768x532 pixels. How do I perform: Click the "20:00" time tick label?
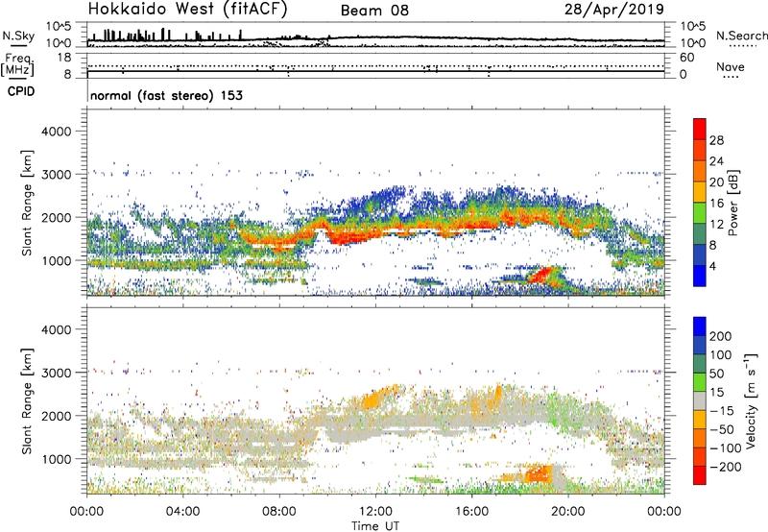click(567, 512)
